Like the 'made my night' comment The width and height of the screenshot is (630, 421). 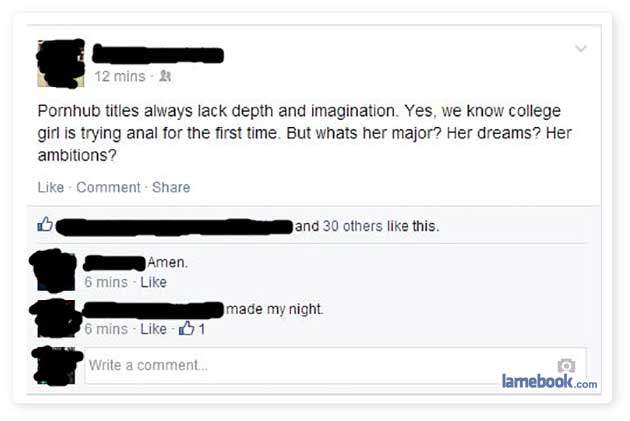(153, 329)
